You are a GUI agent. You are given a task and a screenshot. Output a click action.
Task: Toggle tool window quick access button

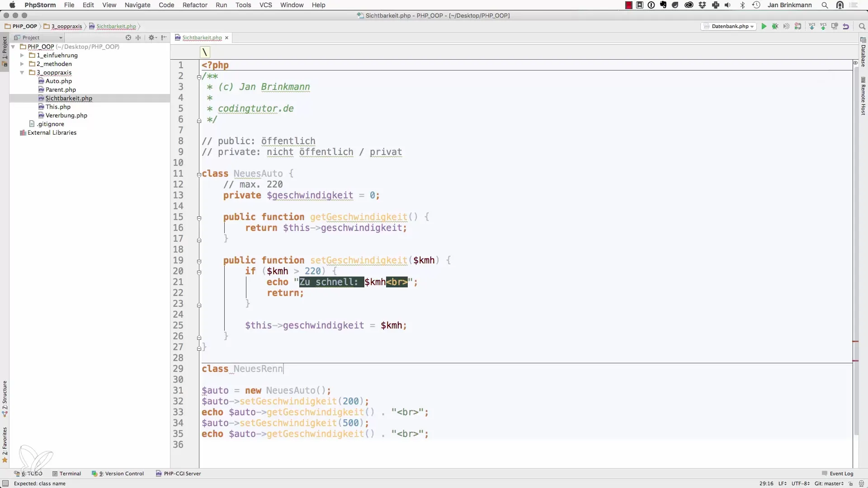(5, 483)
